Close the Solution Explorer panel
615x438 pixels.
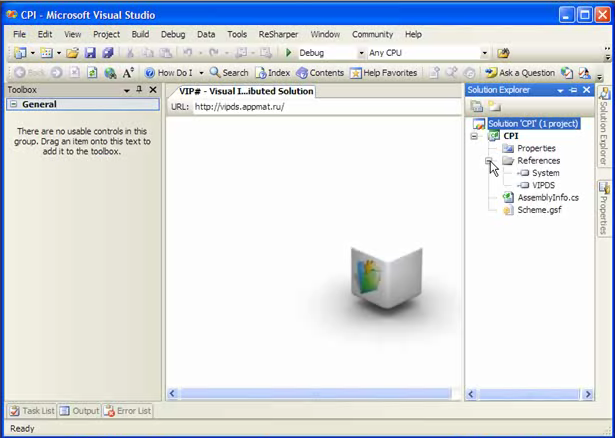click(586, 90)
